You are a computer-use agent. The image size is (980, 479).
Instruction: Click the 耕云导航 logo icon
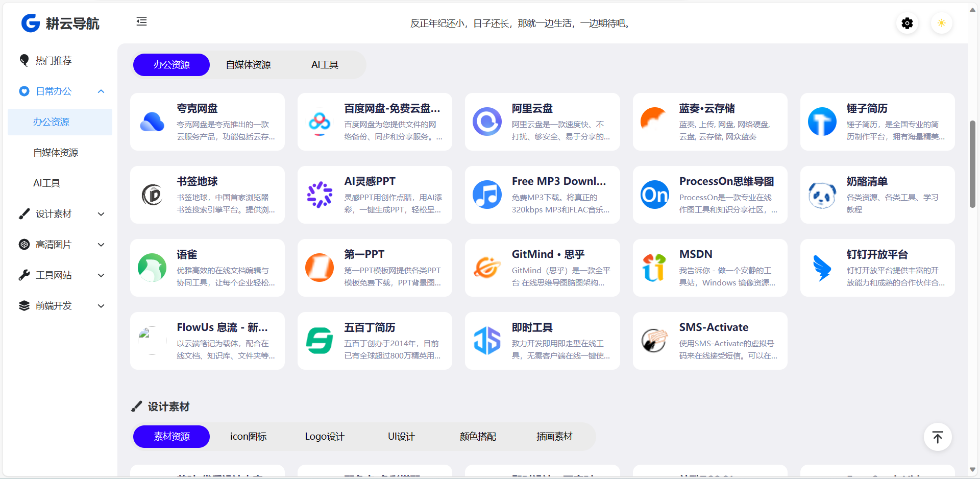[31, 23]
